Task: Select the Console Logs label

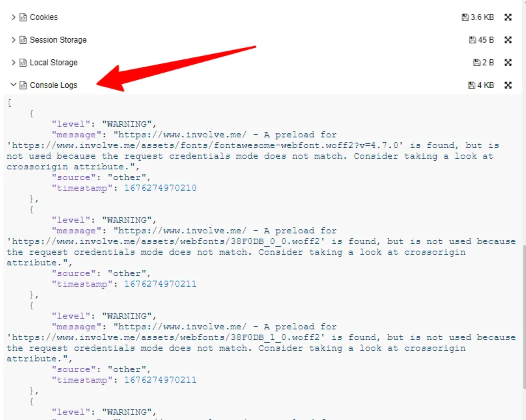Action: click(x=53, y=85)
